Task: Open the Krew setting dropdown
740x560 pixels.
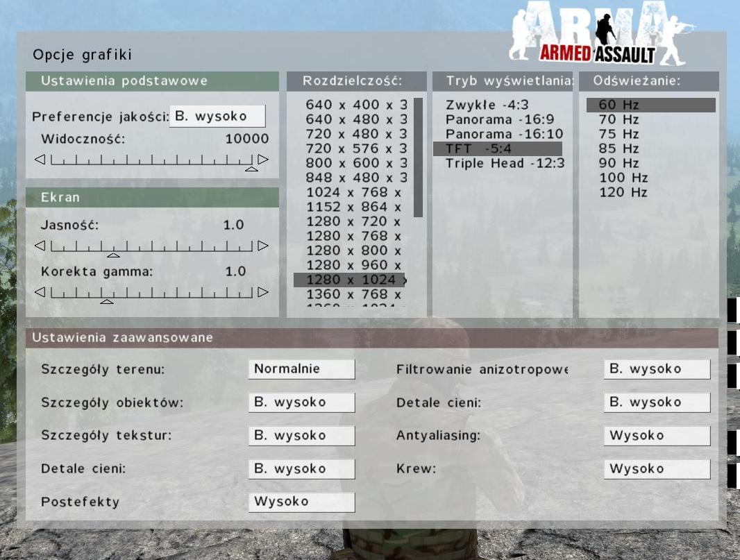Action: [x=657, y=469]
